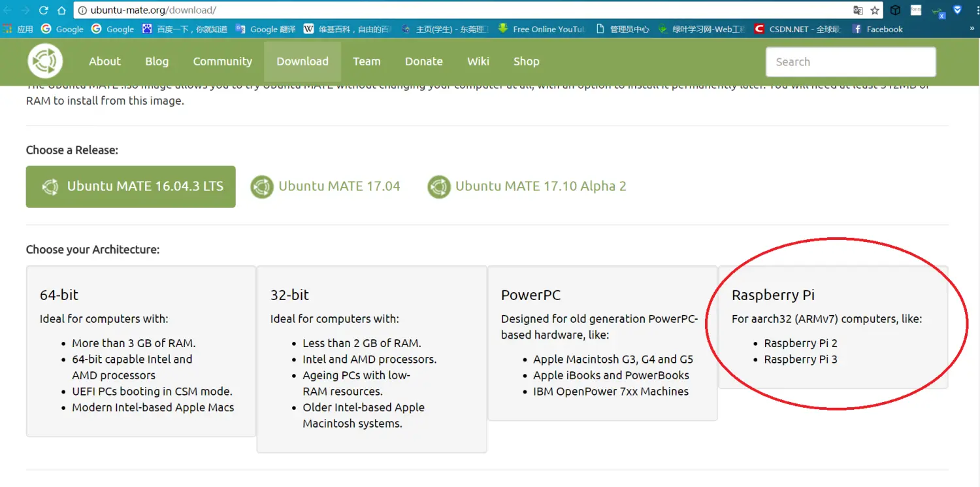The image size is (980, 487).
Task: Open the Donate menu item
Action: pyautogui.click(x=424, y=61)
